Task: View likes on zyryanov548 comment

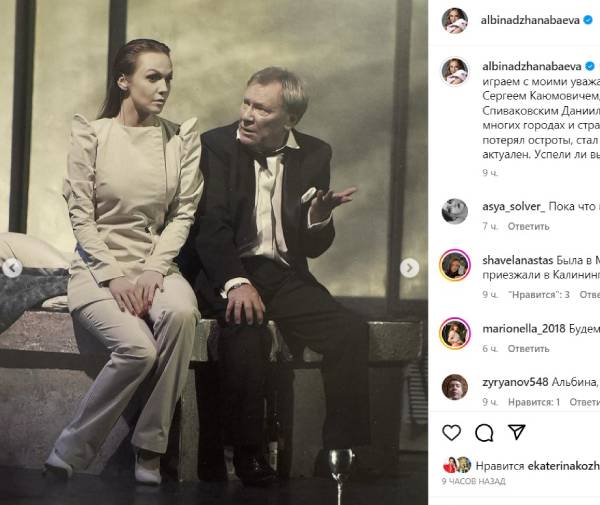Action: click(534, 402)
